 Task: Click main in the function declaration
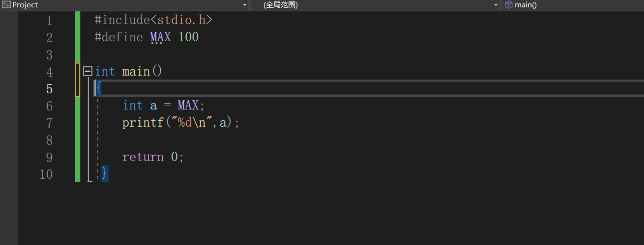(x=136, y=72)
